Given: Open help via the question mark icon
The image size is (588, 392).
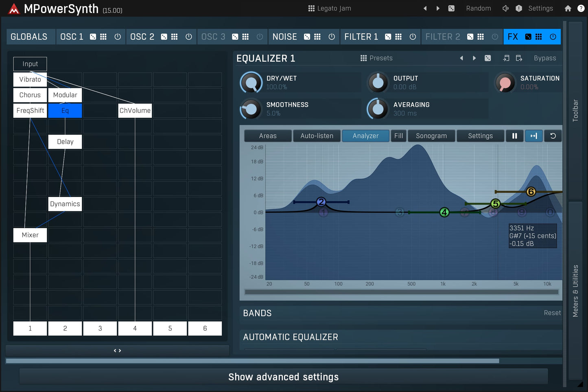Looking at the screenshot, I should coord(581,8).
